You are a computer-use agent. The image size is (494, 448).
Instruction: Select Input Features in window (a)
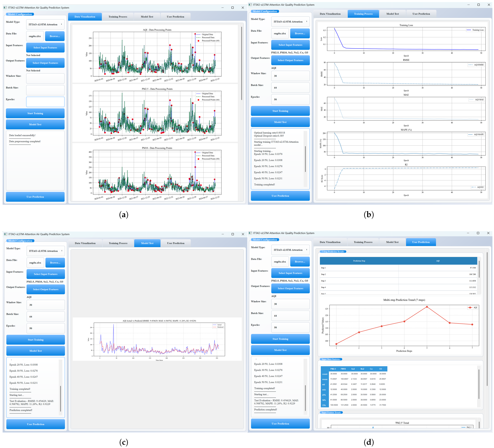pos(45,48)
